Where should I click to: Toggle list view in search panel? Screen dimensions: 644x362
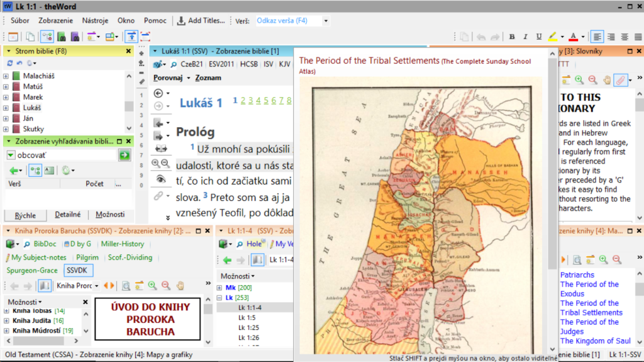[49, 171]
